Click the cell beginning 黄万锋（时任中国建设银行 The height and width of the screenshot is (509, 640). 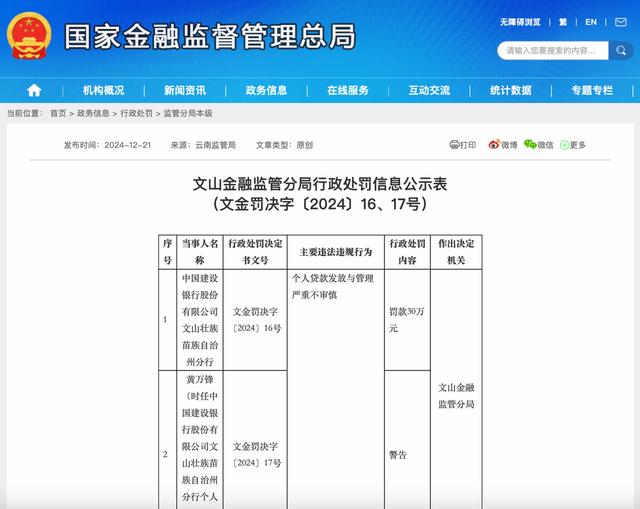(x=200, y=440)
